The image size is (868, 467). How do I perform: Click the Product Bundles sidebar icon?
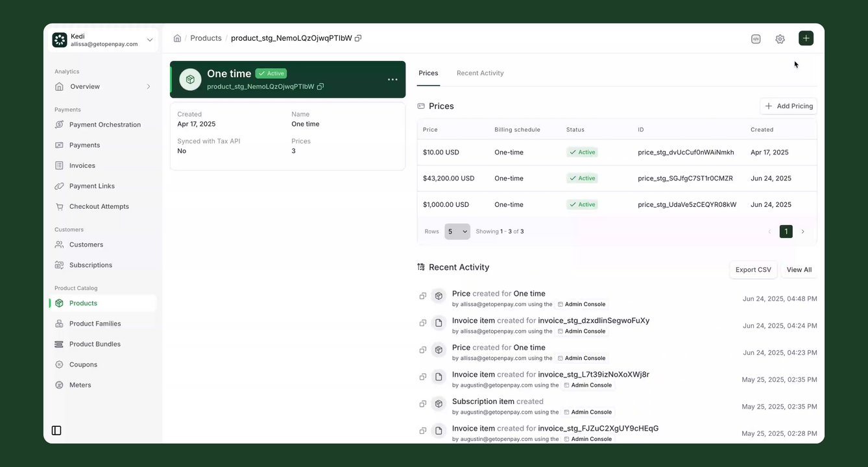(x=59, y=344)
